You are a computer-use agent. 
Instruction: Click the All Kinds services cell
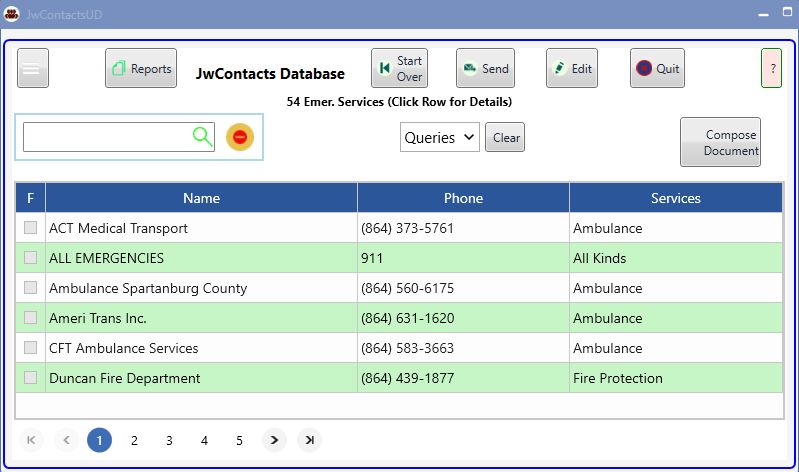click(x=676, y=258)
